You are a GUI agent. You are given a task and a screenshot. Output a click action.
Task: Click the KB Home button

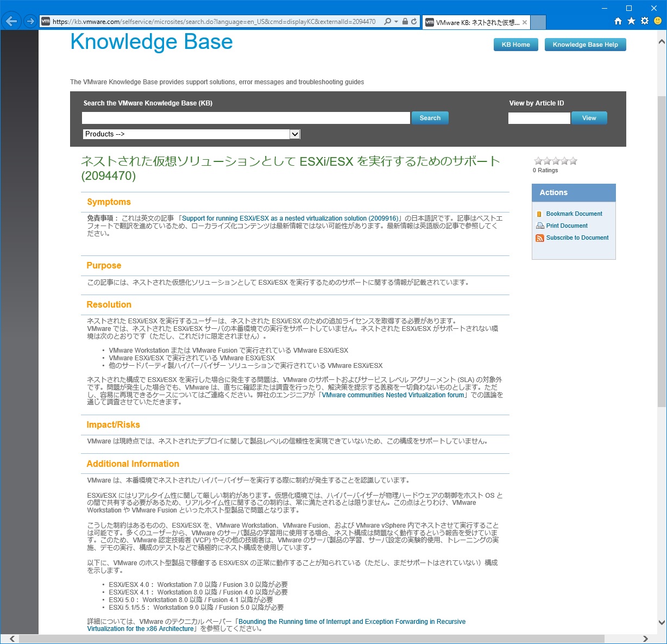click(515, 45)
